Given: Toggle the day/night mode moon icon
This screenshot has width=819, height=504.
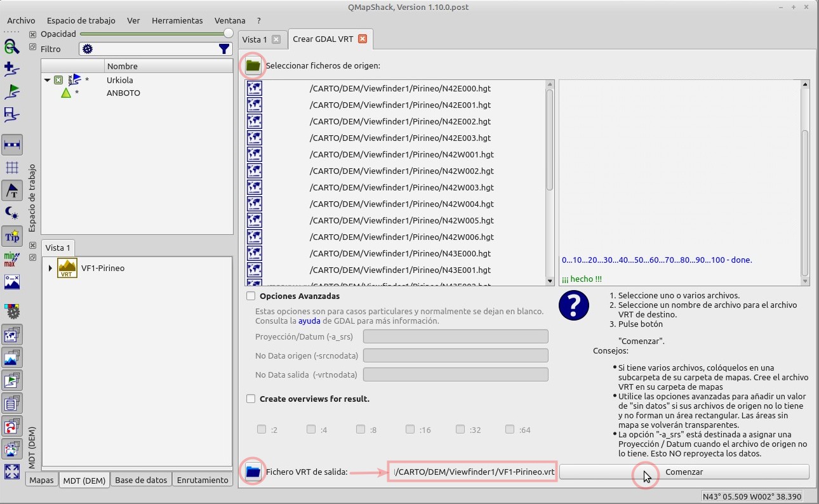Looking at the screenshot, I should (12, 213).
